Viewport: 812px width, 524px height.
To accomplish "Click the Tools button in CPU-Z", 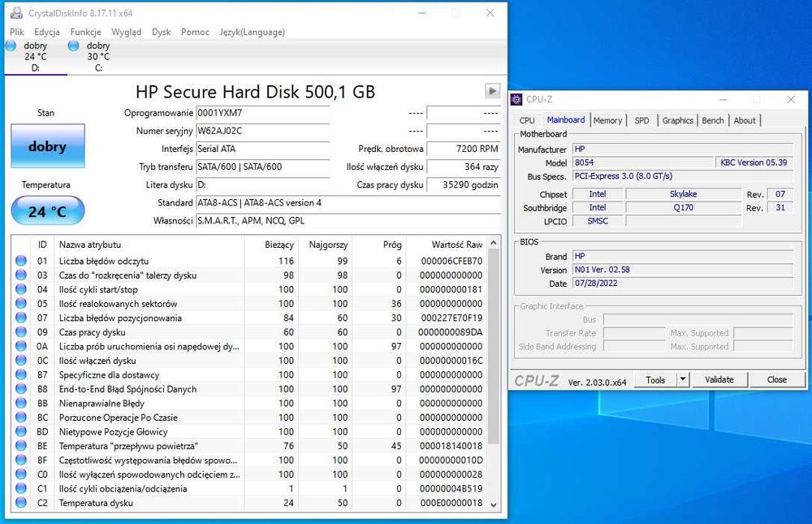I will coord(655,380).
